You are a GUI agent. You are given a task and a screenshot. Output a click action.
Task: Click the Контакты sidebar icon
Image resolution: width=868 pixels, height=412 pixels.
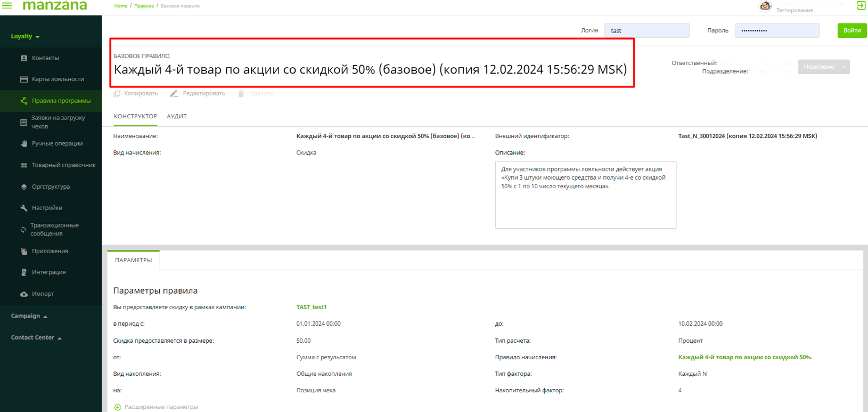coord(24,58)
